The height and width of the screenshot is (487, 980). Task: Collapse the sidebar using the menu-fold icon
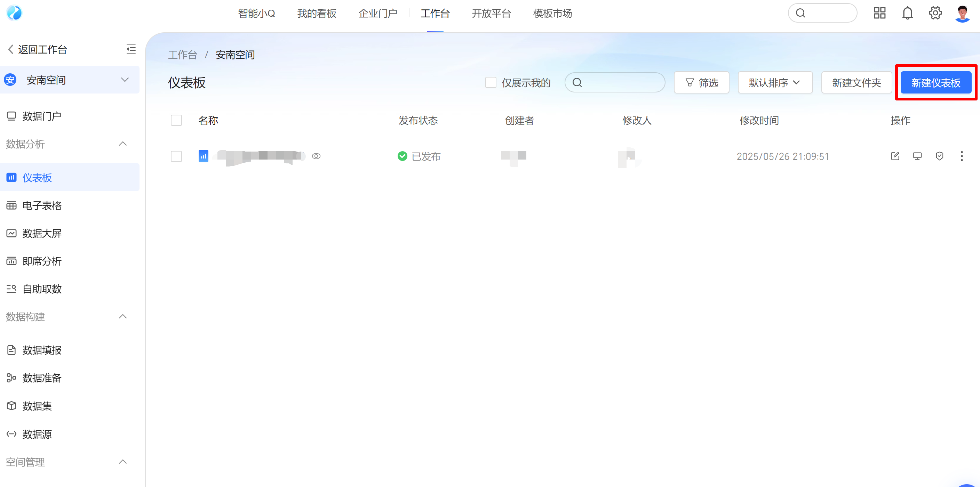point(131,49)
